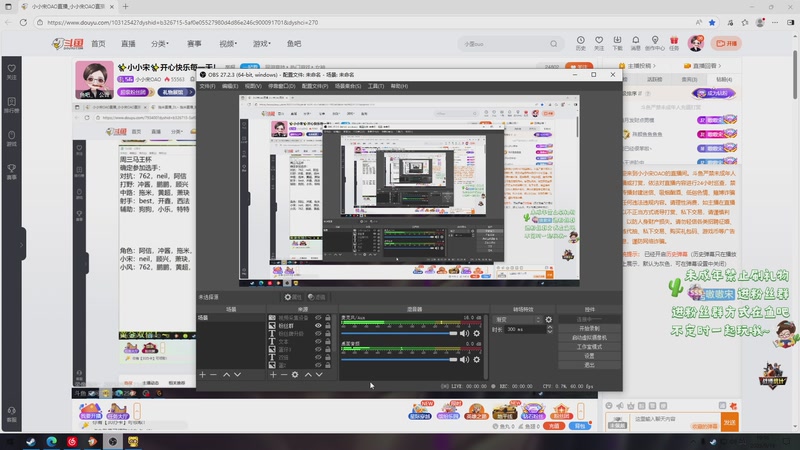
Task: Open OBS 视图(V) menu
Action: tap(253, 86)
